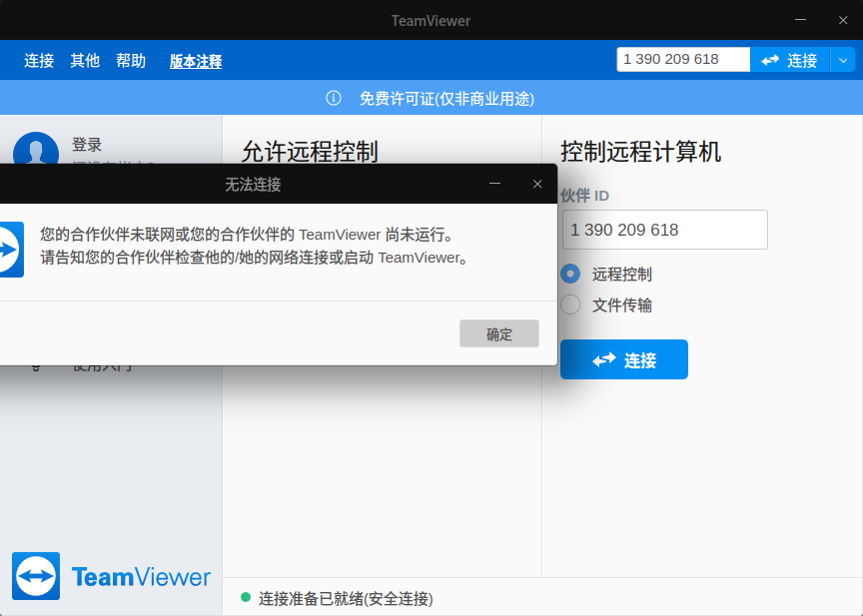Click the 免费许可证 banner text
This screenshot has height=616, width=863.
click(x=446, y=99)
